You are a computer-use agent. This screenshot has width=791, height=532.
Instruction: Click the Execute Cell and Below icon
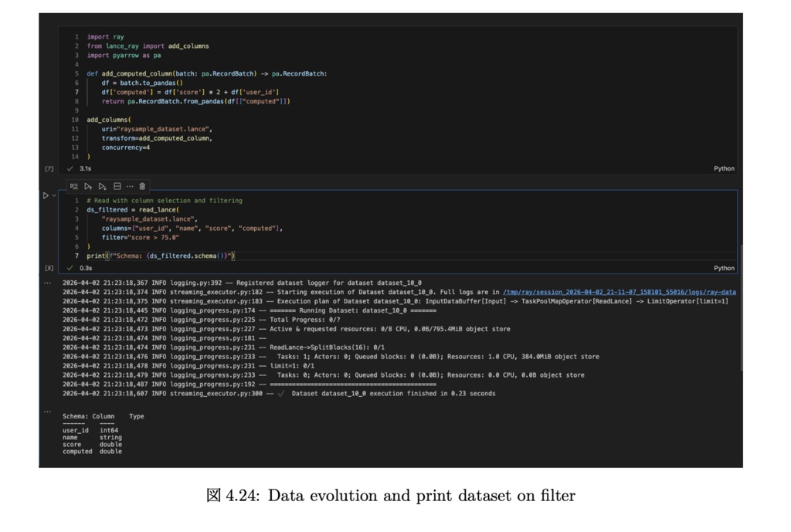click(x=102, y=186)
